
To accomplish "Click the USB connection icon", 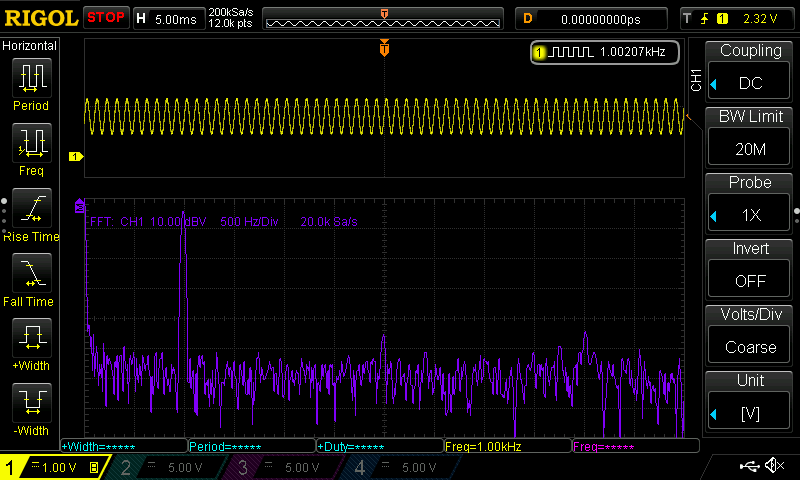I will (x=748, y=466).
